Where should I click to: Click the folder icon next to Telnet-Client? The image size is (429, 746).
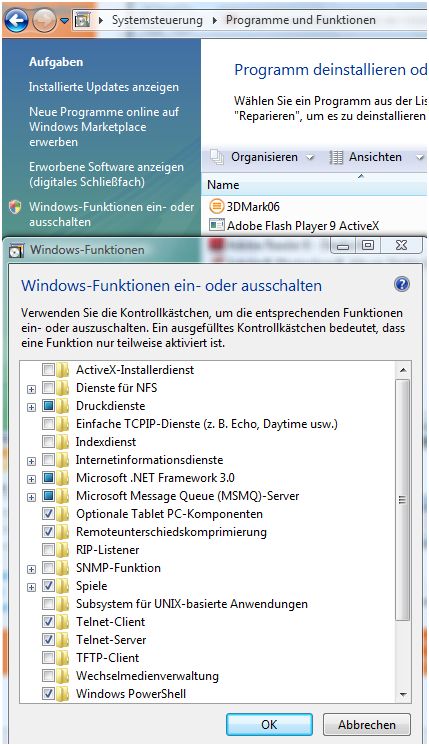click(62, 622)
